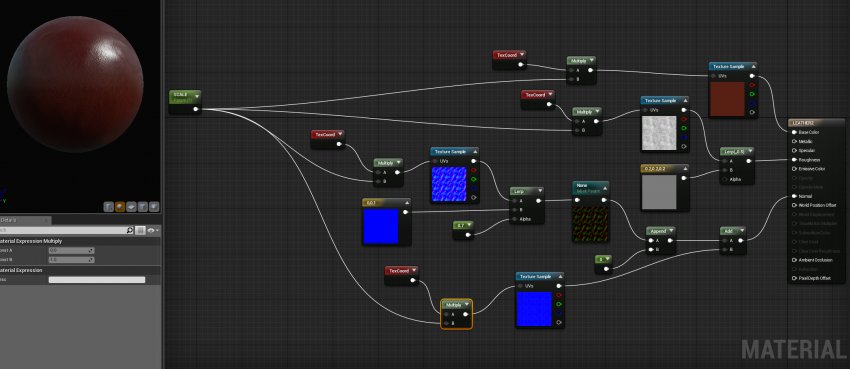Click the gray preview of 0.2,0.2,0.2 node
The width and height of the screenshot is (850, 369).
(659, 192)
